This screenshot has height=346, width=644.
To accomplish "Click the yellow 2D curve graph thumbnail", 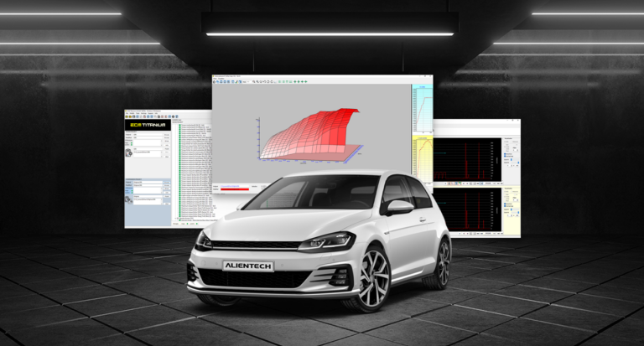I will point(422,157).
